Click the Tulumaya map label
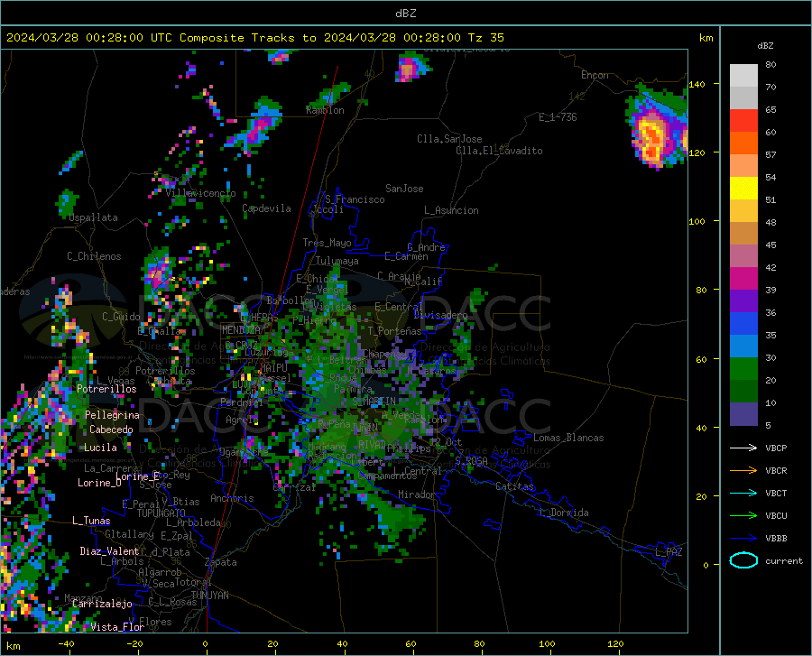The image size is (812, 656). (x=337, y=261)
